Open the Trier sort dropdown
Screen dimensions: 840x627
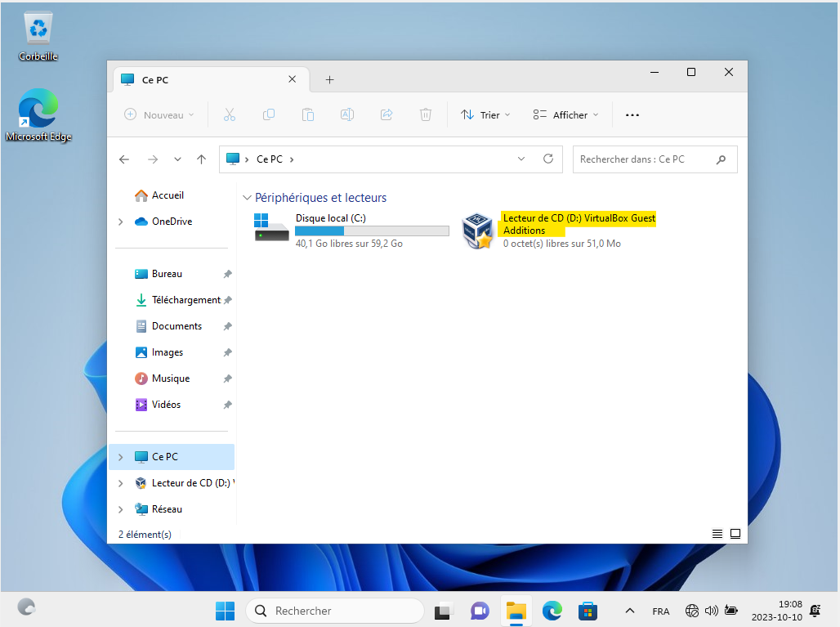pos(485,115)
